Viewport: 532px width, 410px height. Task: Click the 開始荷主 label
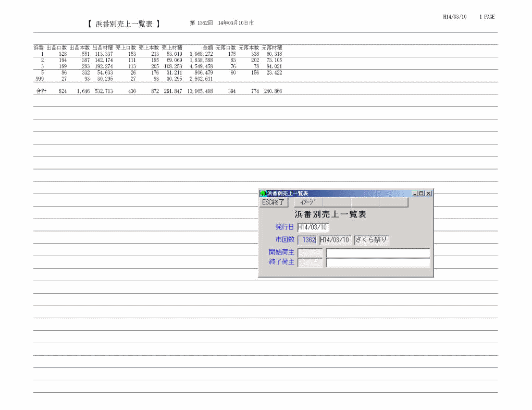click(281, 252)
